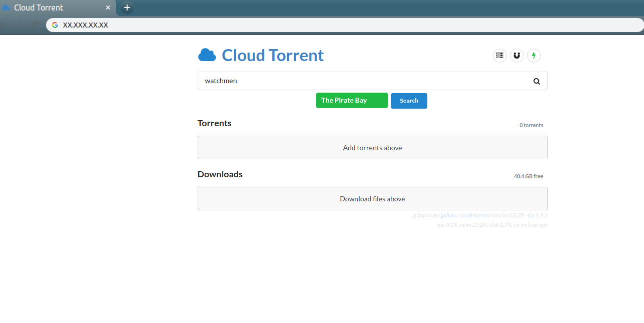Click the cpu and mem stats line
The height and width of the screenshot is (323, 644).
point(492,225)
